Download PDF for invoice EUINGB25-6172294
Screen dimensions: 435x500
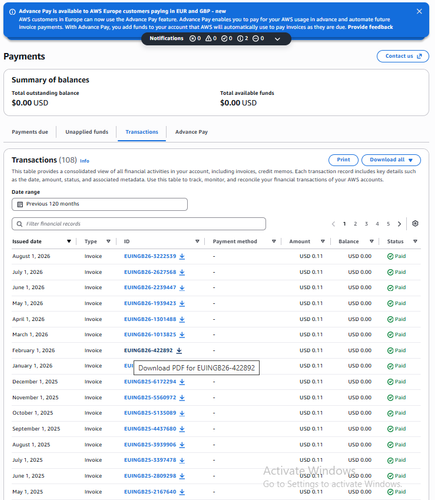182,382
